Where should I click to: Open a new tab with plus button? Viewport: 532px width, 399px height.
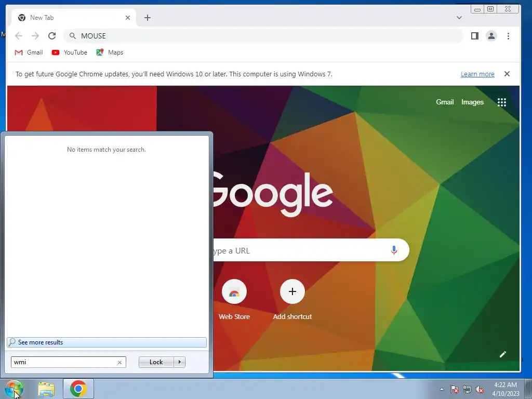tap(147, 18)
